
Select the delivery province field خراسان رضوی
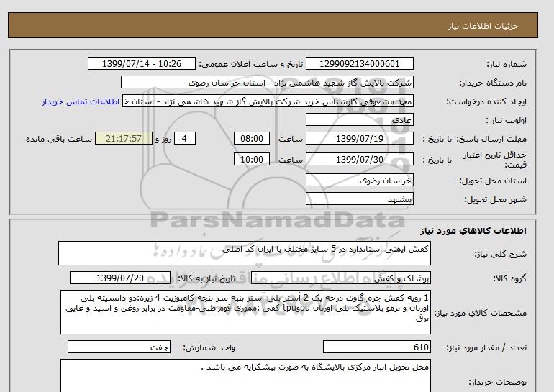(x=360, y=182)
